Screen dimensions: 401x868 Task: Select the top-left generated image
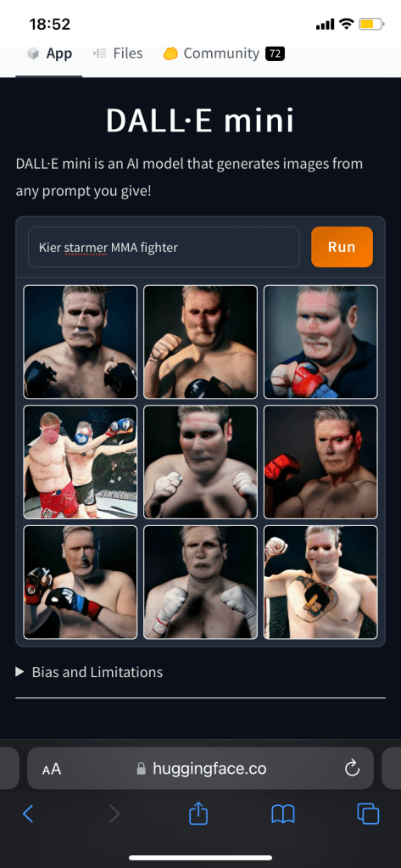click(81, 342)
